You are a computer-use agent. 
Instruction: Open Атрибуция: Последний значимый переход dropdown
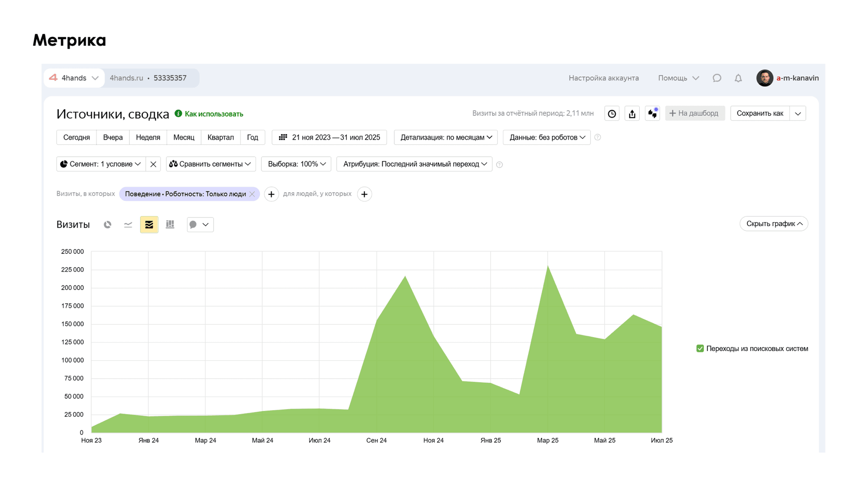[x=414, y=164]
